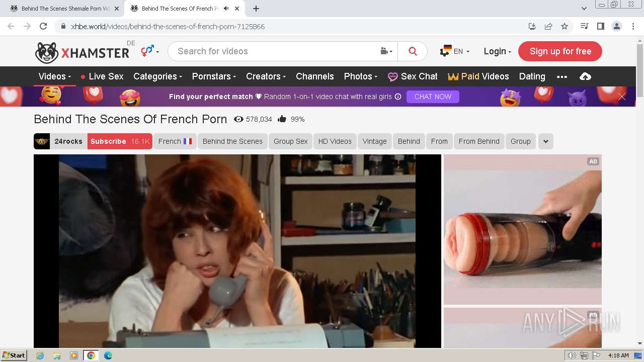Click the install/download page icon in address bar

[x=532, y=26]
